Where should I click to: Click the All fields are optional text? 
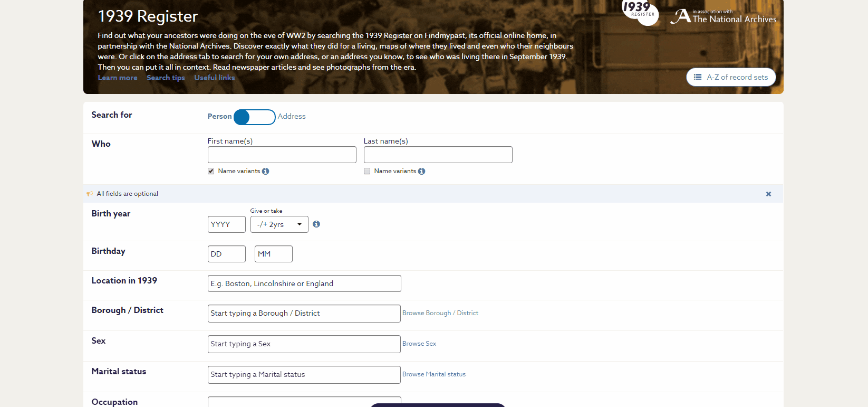point(128,194)
